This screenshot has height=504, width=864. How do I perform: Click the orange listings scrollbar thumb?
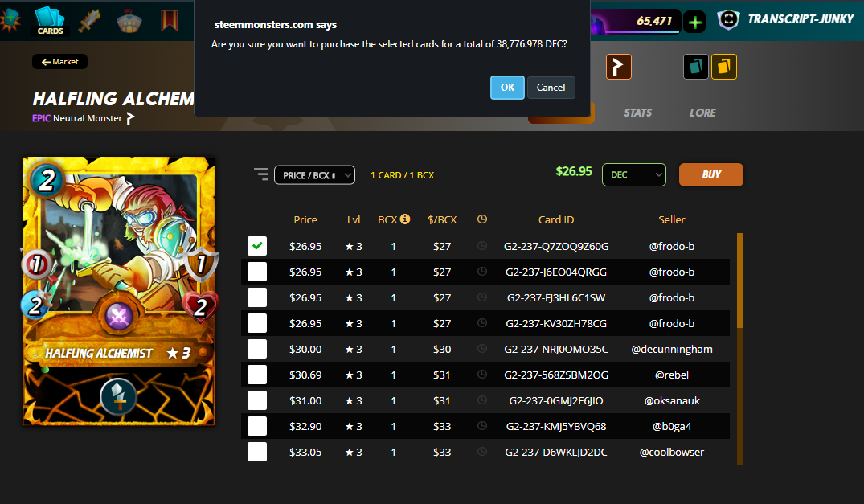tap(740, 280)
